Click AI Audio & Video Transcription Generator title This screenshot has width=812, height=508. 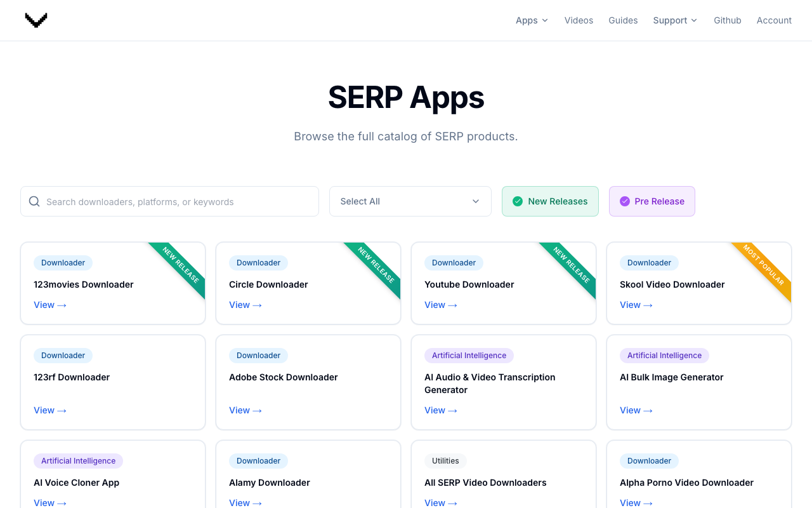pyautogui.click(x=490, y=384)
